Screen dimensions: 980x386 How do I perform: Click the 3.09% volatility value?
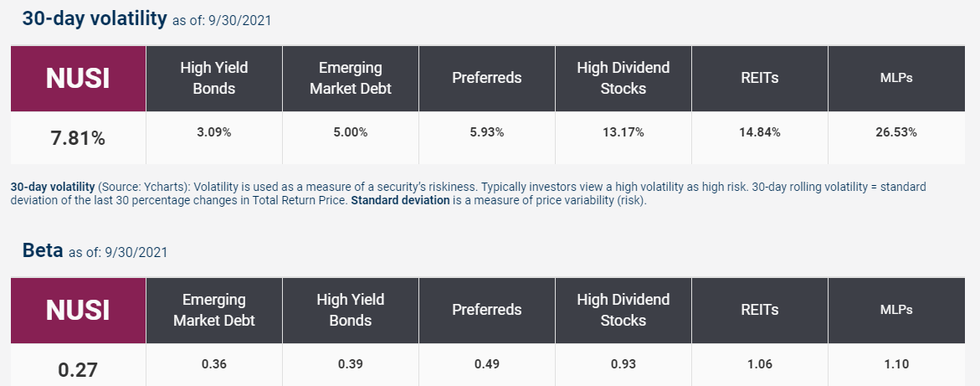click(213, 132)
